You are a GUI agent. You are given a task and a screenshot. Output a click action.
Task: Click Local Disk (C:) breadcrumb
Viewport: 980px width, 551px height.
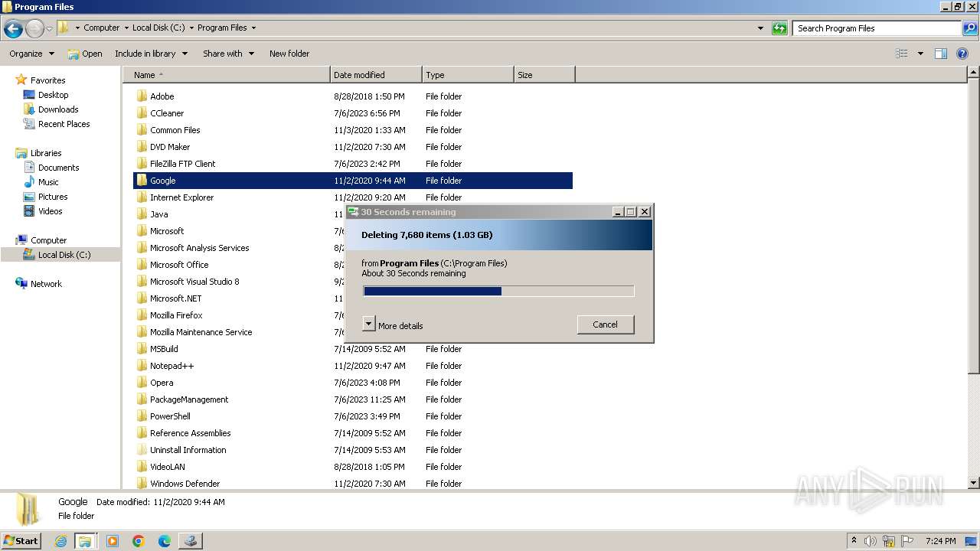(158, 28)
